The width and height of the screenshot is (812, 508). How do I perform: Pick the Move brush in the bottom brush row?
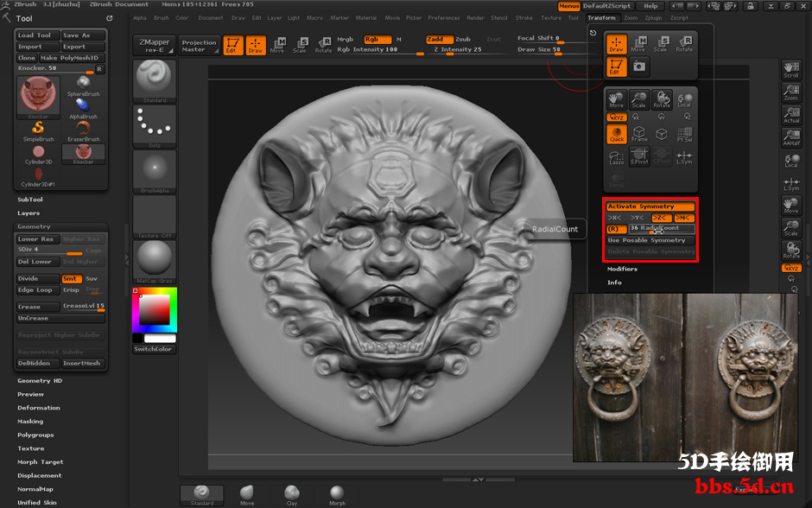(x=247, y=495)
